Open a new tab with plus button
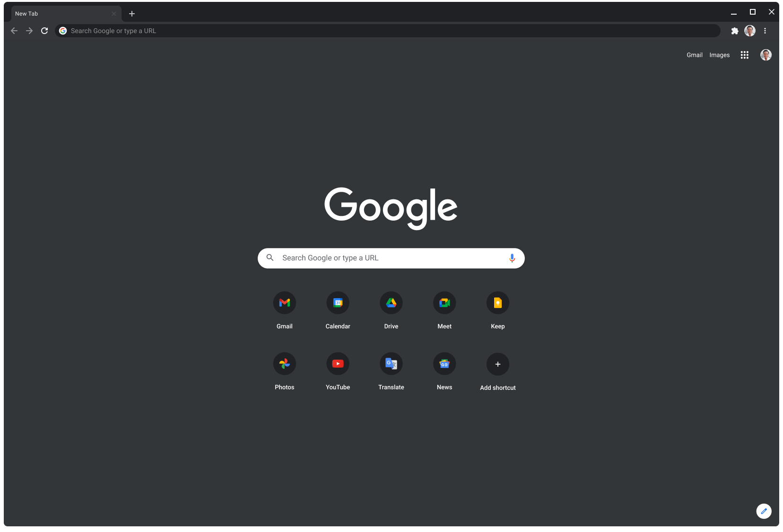Viewport: 783px width, 532px height. [132, 14]
